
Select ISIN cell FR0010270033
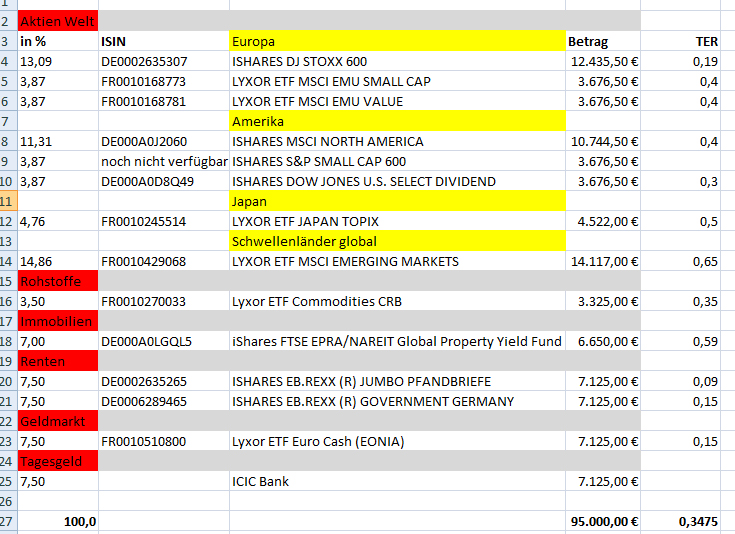[x=164, y=301]
